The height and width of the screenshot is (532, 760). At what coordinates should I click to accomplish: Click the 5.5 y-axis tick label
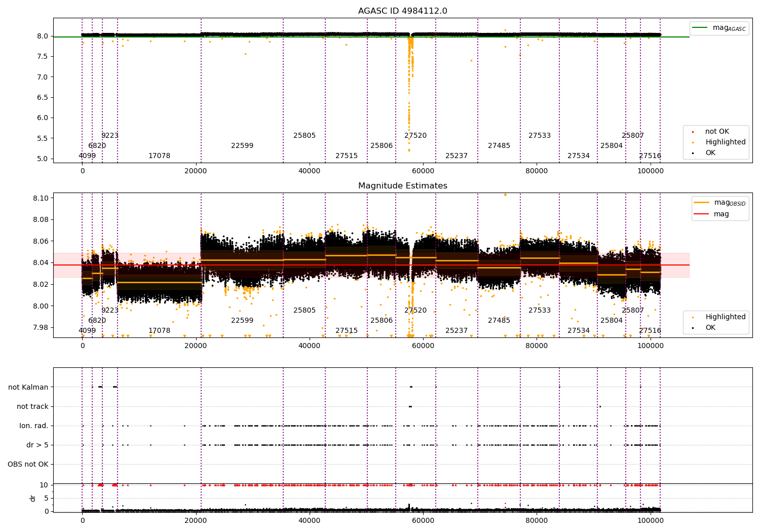pyautogui.click(x=43, y=138)
